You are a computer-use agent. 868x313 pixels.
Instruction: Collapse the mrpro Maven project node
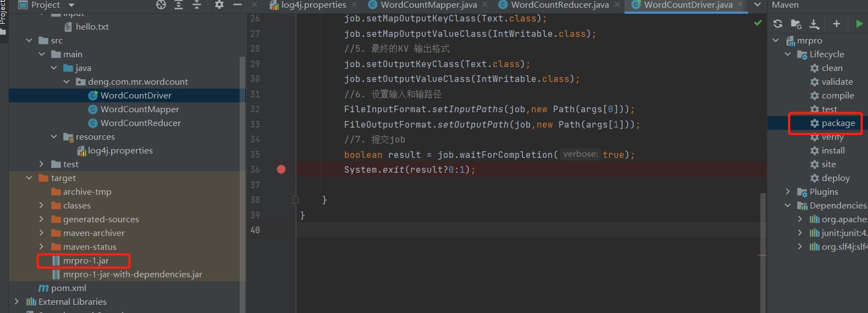click(776, 41)
